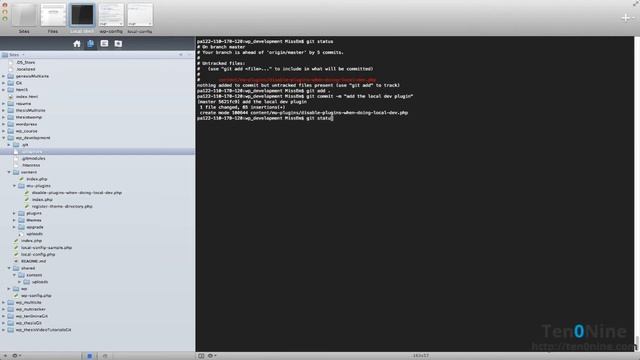
Task: Click the mu-plugins folder icon
Action: (x=22, y=186)
